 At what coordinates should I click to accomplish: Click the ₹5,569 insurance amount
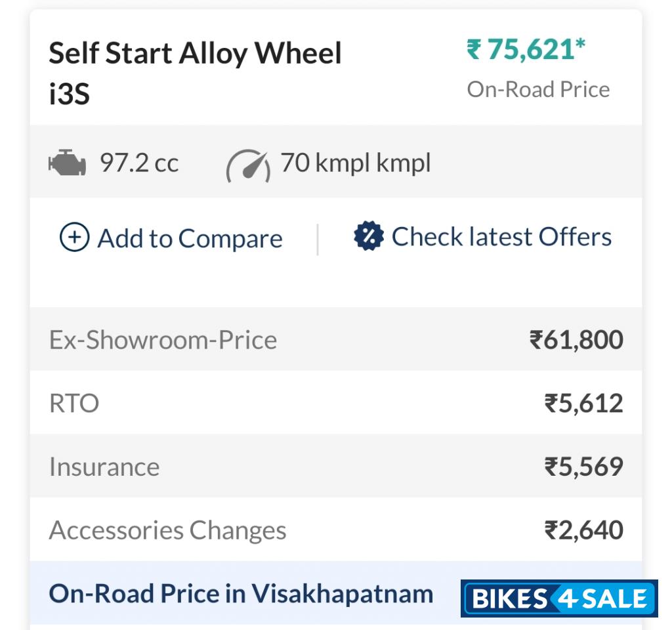(x=583, y=467)
